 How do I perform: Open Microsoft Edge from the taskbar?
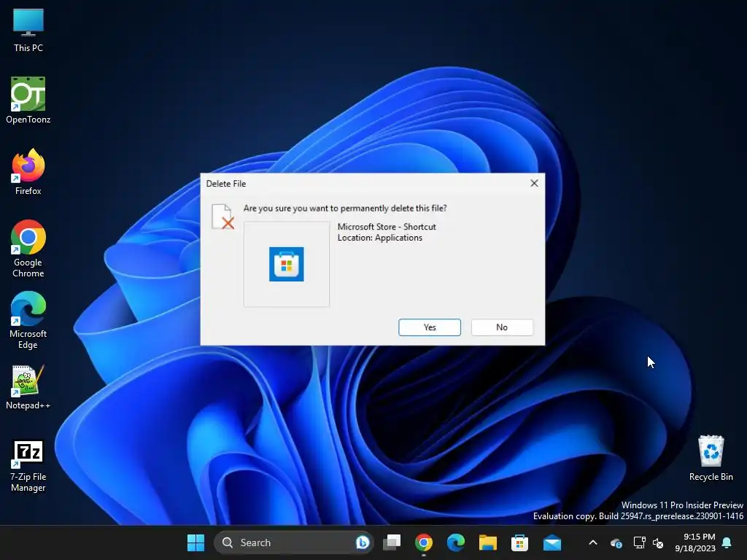point(456,542)
